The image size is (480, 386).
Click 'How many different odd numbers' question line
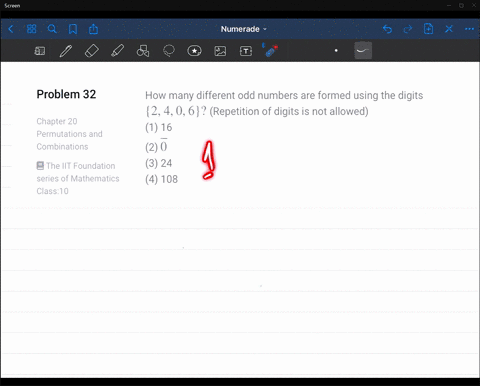pyautogui.click(x=284, y=96)
